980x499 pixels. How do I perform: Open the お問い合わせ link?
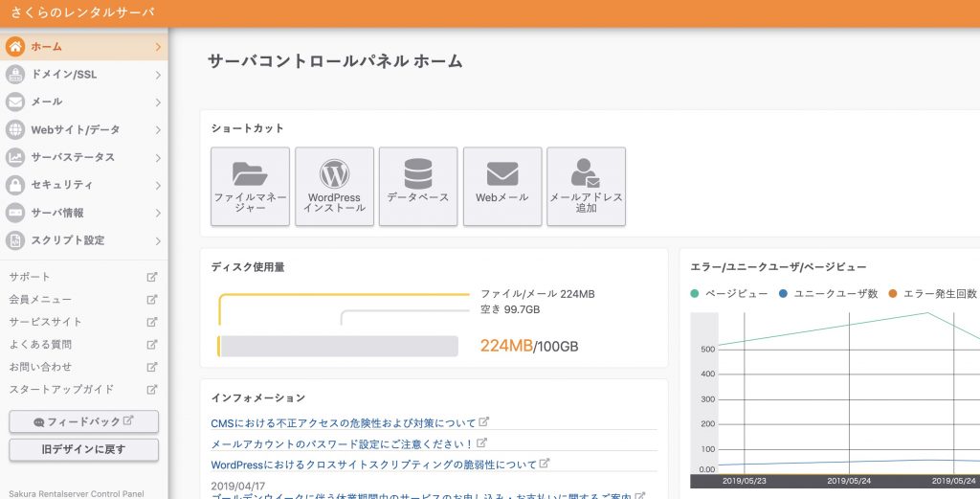pyautogui.click(x=40, y=367)
